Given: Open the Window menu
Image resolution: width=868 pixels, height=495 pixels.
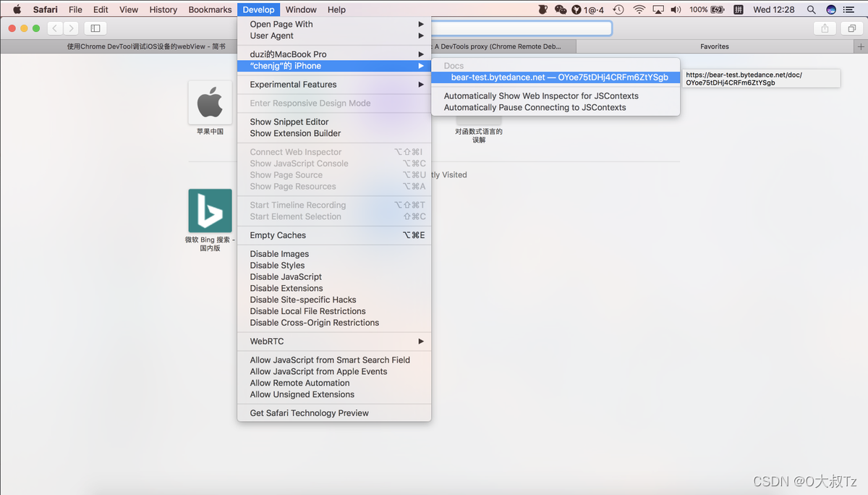Looking at the screenshot, I should (301, 9).
